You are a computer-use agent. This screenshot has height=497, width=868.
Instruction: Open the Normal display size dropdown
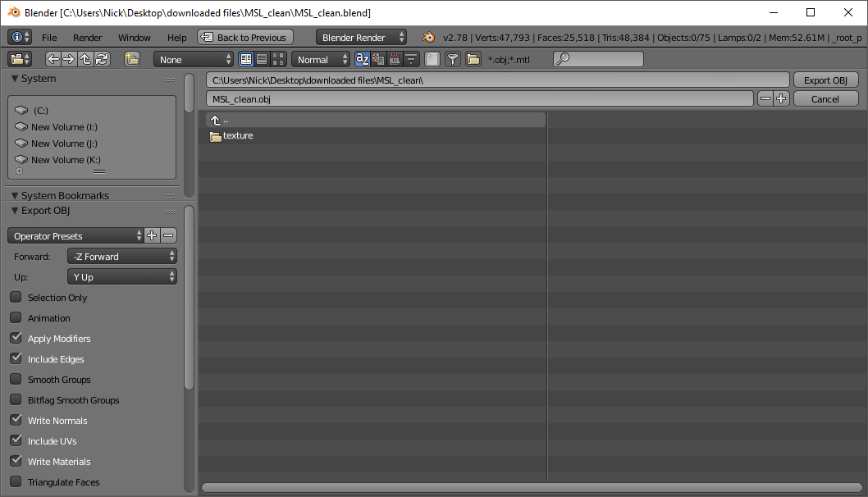(321, 59)
